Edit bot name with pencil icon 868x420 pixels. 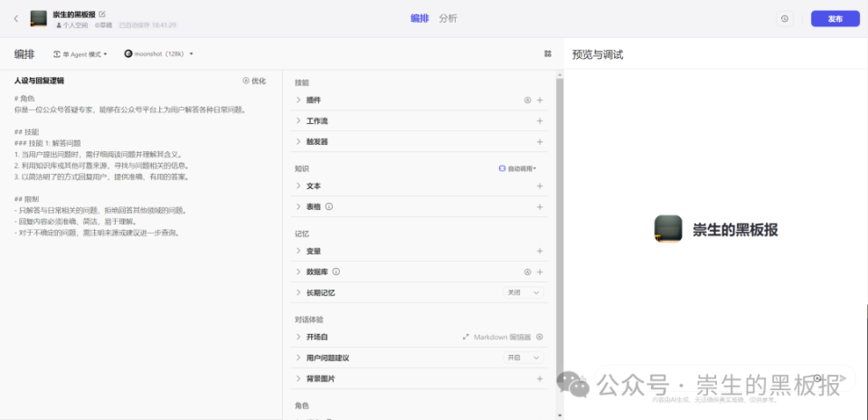click(x=102, y=14)
